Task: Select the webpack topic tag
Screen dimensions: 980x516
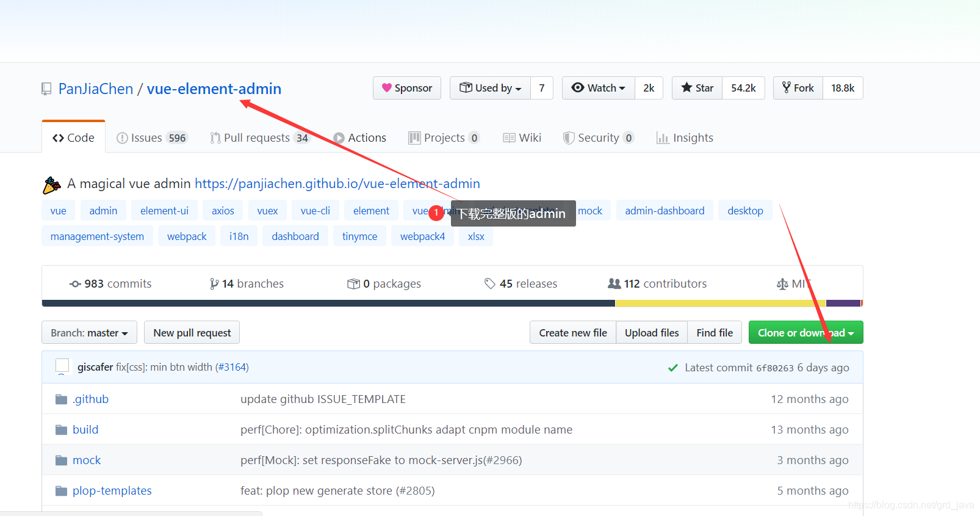Action: (x=187, y=236)
